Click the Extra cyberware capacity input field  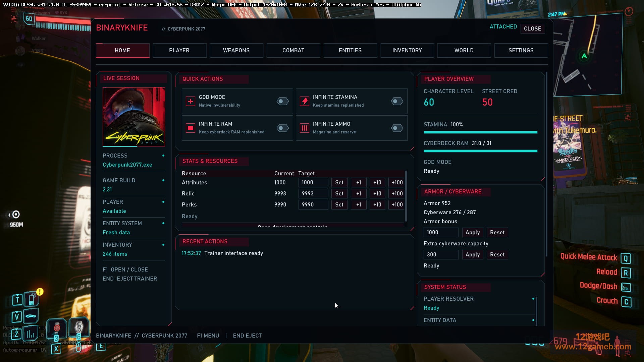[441, 254]
